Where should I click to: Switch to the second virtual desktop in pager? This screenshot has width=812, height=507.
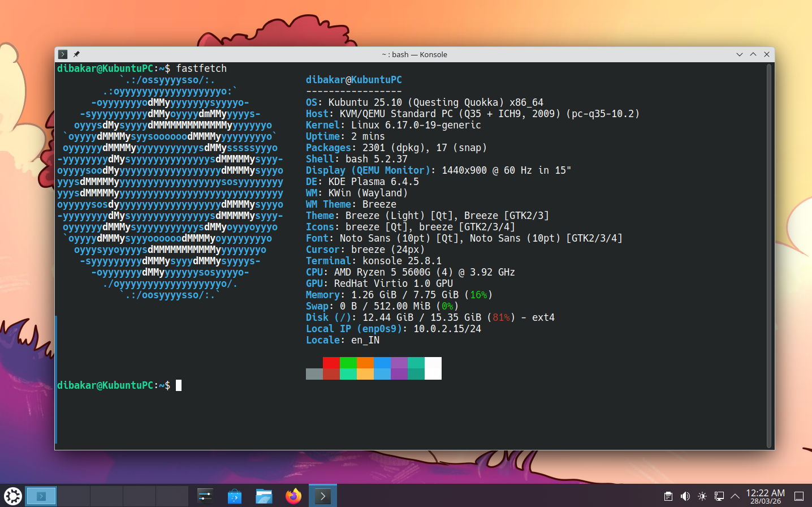click(x=74, y=496)
